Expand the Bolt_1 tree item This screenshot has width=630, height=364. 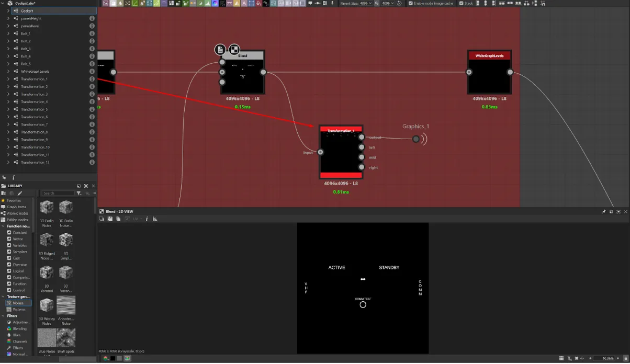(x=8, y=33)
